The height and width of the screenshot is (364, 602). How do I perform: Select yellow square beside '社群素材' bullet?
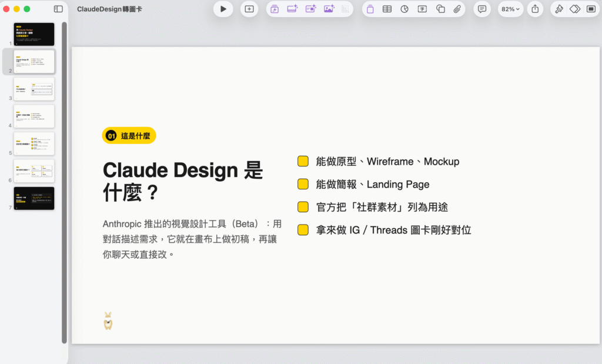(x=303, y=207)
